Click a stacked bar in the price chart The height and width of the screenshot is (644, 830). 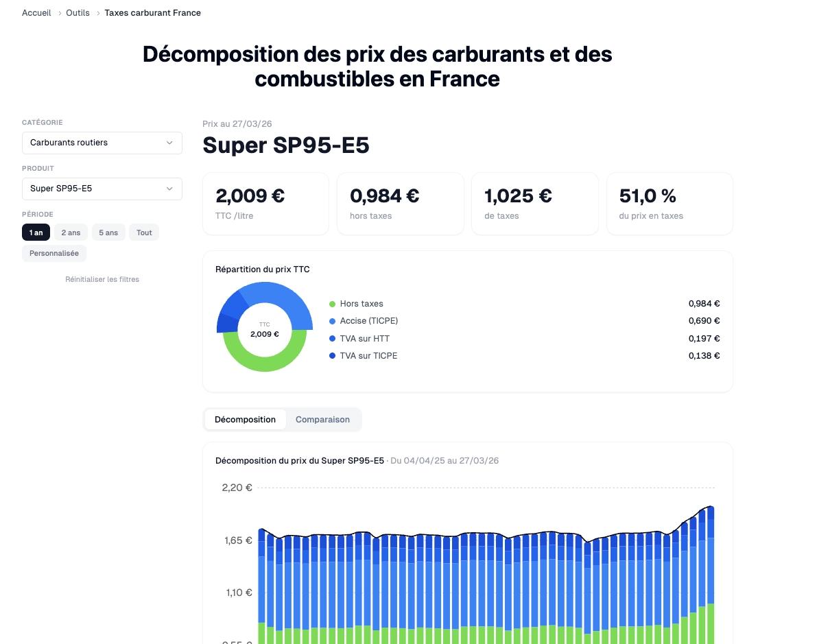[480, 583]
